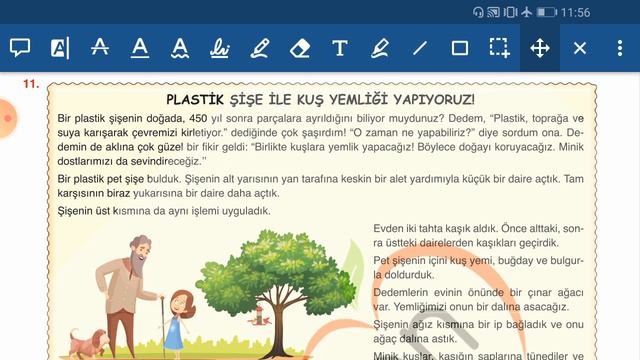
Task: Select the marquee selection tool
Action: [x=500, y=48]
